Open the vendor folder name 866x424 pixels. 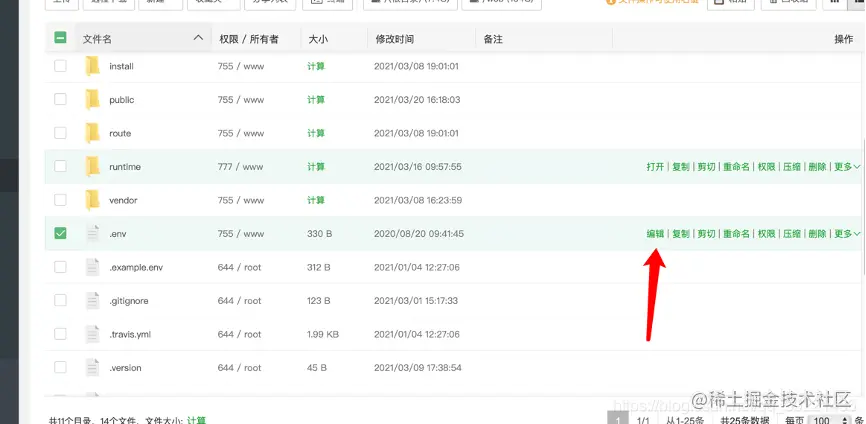(123, 200)
